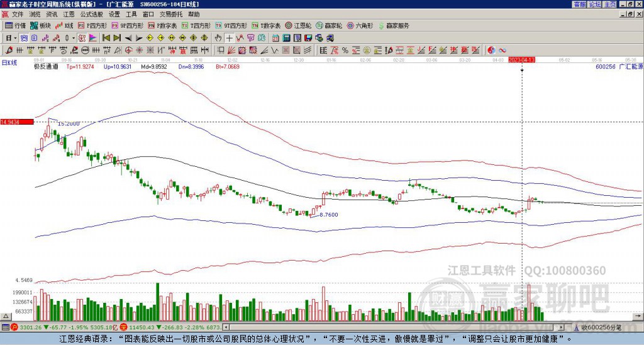Click the black left arrow icon
This screenshot has height=345, width=644.
coord(128,38)
